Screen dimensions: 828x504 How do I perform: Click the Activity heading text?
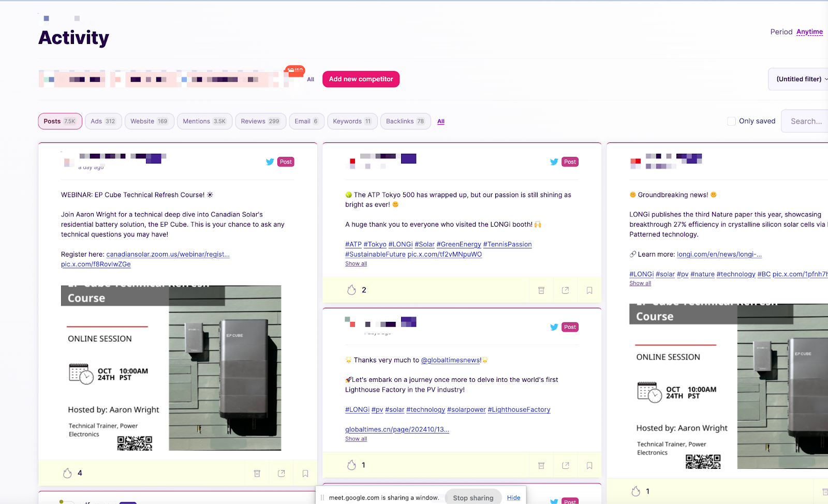(73, 38)
